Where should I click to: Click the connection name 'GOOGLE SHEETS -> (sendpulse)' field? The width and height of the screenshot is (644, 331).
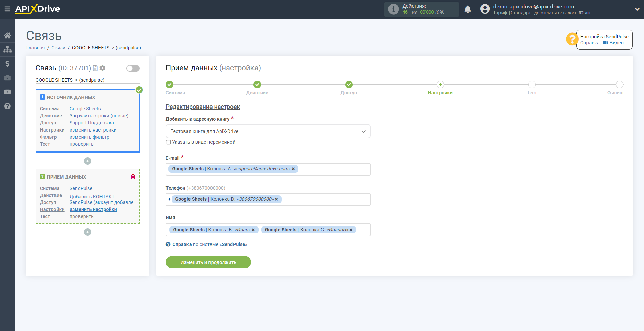pos(87,80)
